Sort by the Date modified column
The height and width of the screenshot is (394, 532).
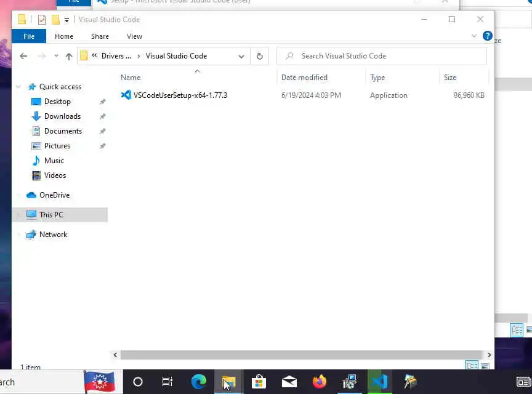304,78
